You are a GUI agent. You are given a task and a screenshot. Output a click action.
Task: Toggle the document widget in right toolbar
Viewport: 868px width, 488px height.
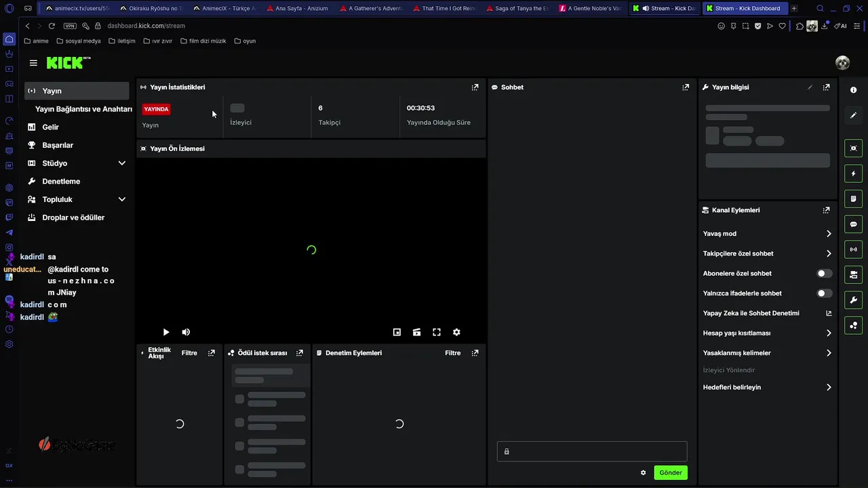point(853,199)
